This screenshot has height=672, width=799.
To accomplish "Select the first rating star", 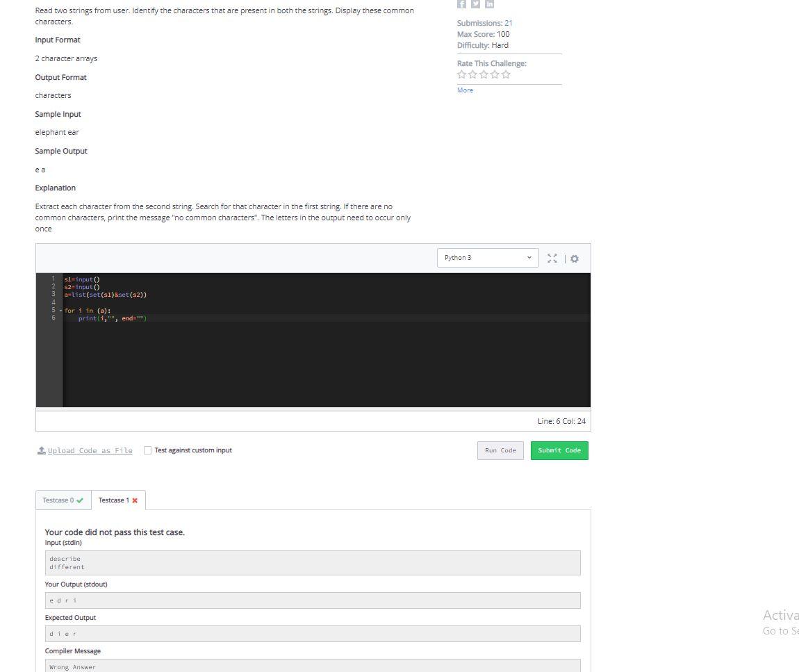I will (x=462, y=74).
